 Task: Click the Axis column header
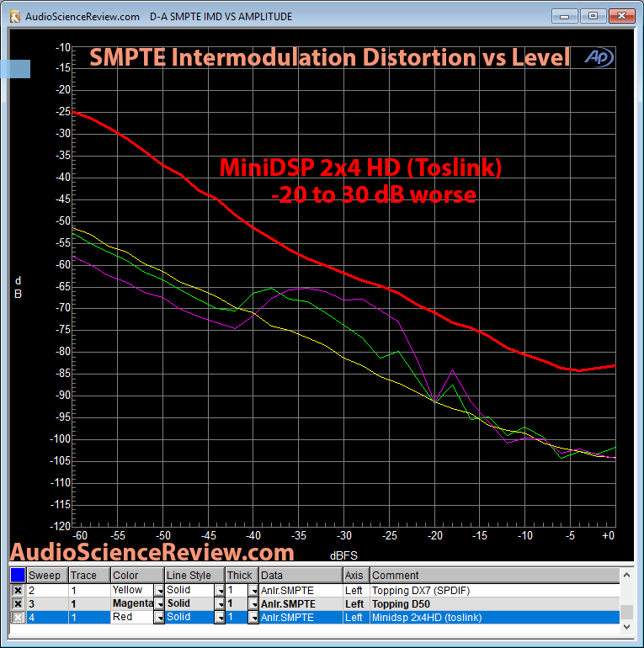click(356, 575)
